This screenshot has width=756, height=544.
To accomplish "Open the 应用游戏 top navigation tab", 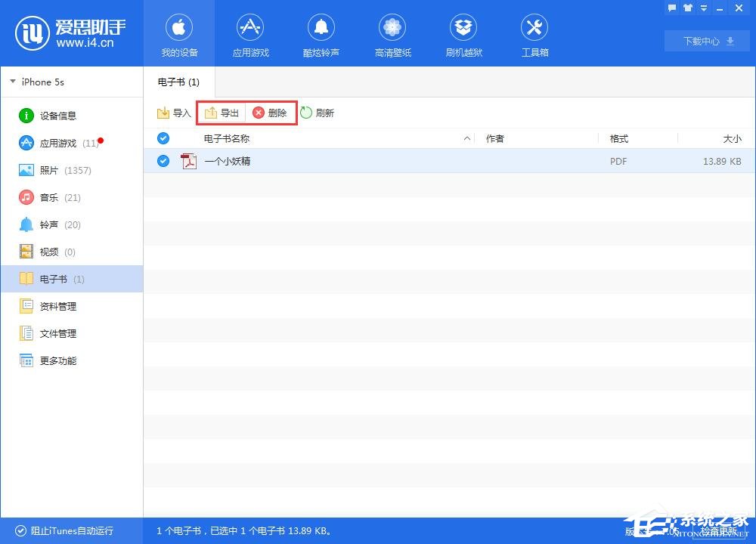I will (250, 34).
